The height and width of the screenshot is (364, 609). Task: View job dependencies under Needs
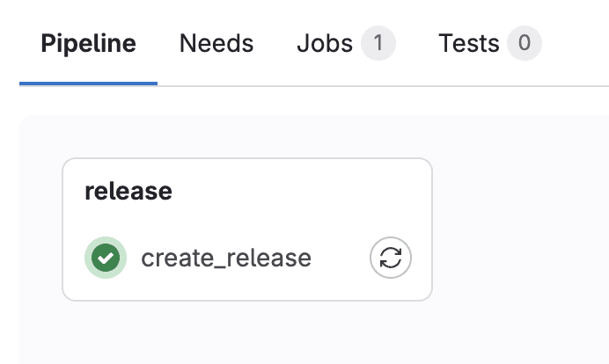(x=216, y=43)
